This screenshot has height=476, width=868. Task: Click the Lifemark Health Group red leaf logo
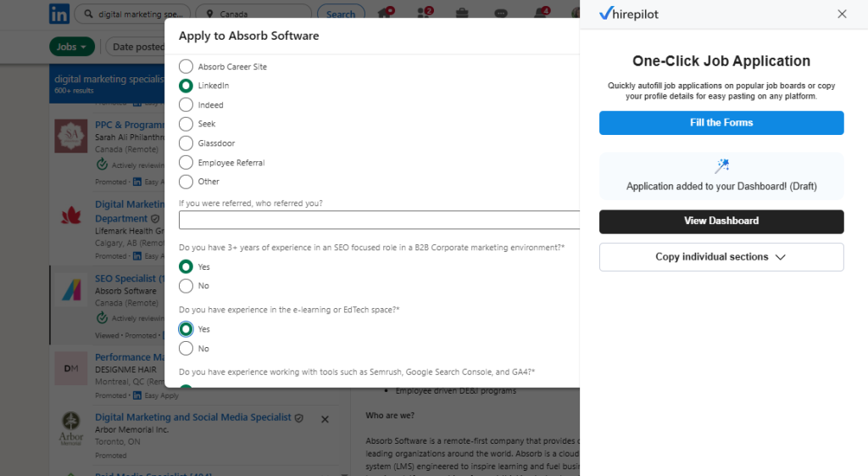click(71, 215)
